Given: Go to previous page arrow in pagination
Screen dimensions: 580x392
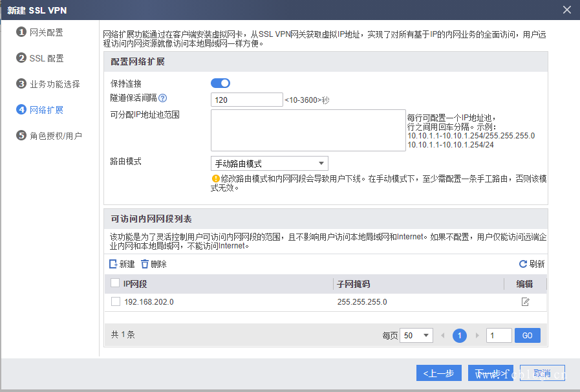Looking at the screenshot, I should (443, 336).
